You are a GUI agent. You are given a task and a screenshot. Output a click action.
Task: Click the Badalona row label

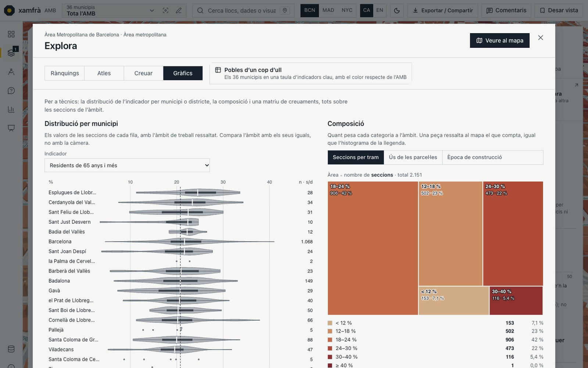59,281
